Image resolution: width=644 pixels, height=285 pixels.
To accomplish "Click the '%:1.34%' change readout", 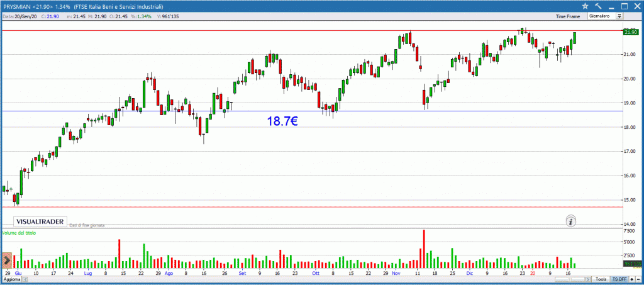I will (x=141, y=16).
